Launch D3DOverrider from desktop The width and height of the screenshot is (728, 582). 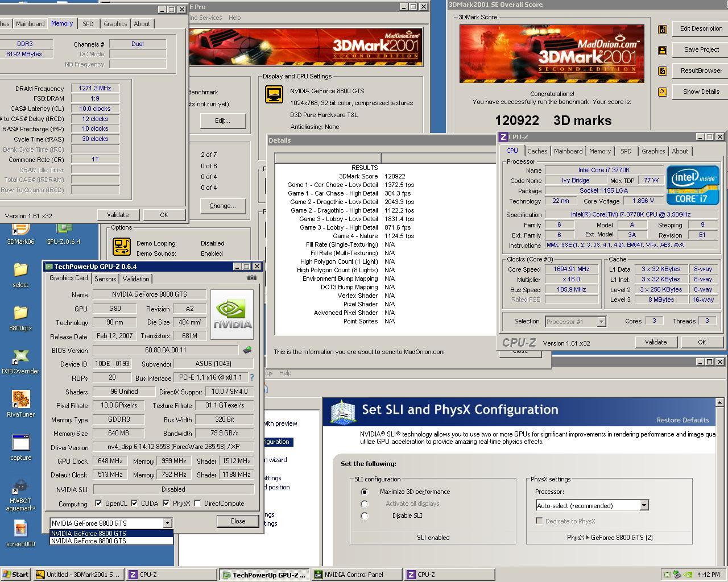pyautogui.click(x=20, y=361)
